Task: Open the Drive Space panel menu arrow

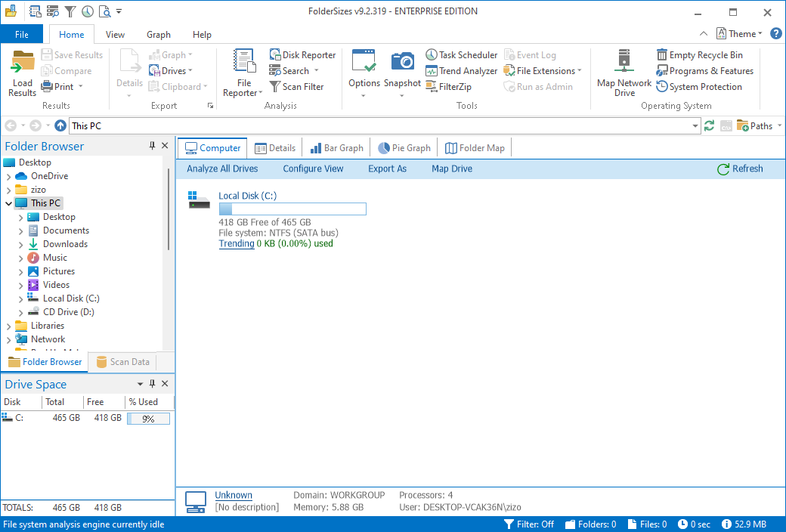Action: (140, 384)
